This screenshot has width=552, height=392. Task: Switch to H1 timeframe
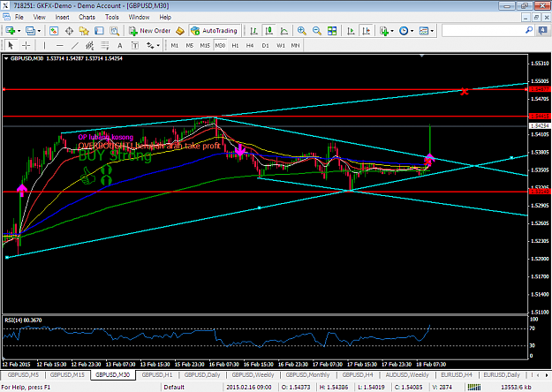click(x=235, y=45)
